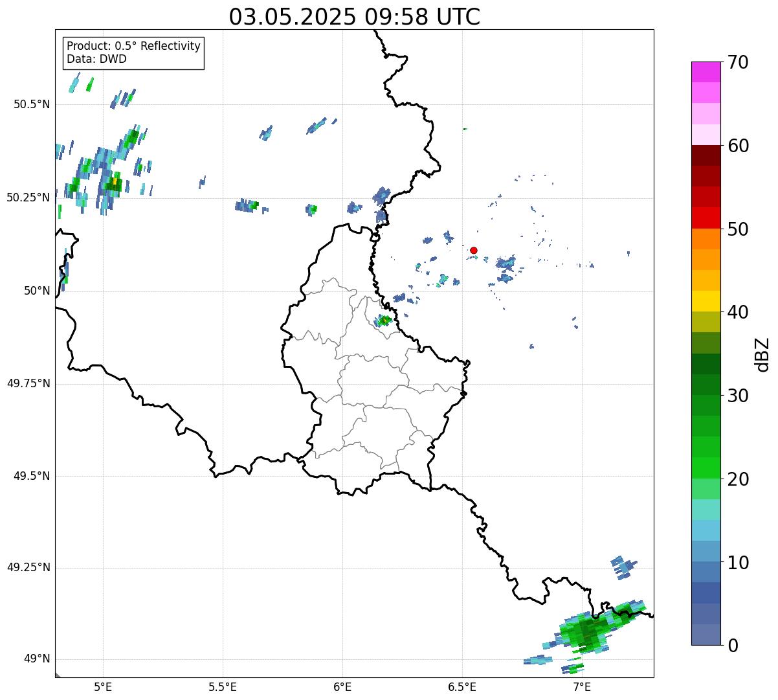This screenshot has height=700, width=778.
Task: Click the bright red colorbar segment below 50 tick
Action: click(x=706, y=218)
